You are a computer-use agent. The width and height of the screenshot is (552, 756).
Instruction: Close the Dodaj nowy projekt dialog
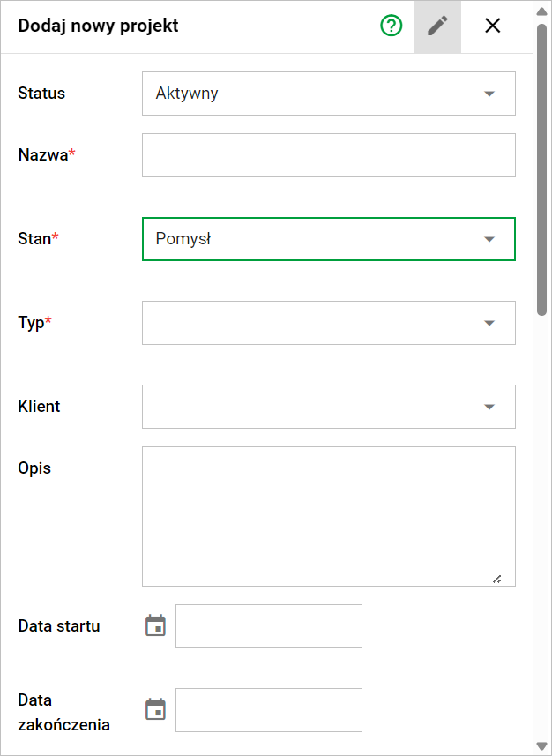tap(493, 26)
